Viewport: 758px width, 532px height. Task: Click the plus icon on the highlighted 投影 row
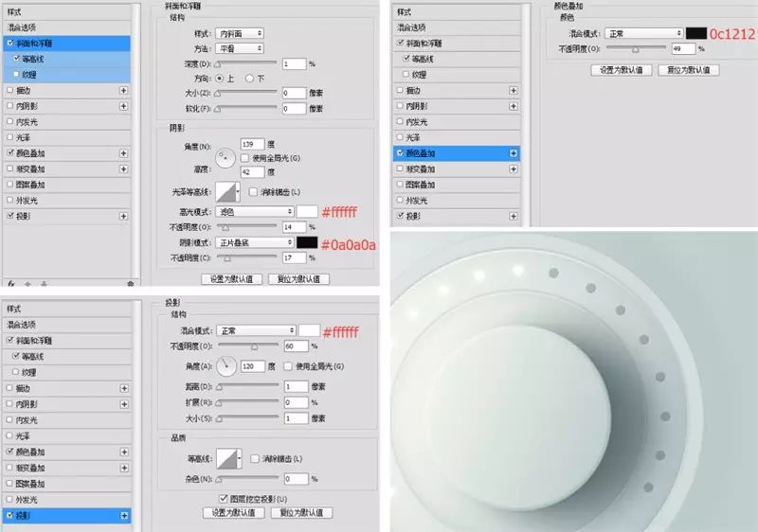pyautogui.click(x=124, y=516)
